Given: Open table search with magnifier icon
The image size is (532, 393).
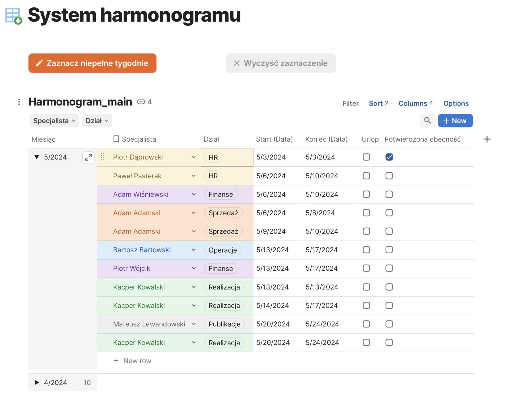Looking at the screenshot, I should tap(427, 121).
